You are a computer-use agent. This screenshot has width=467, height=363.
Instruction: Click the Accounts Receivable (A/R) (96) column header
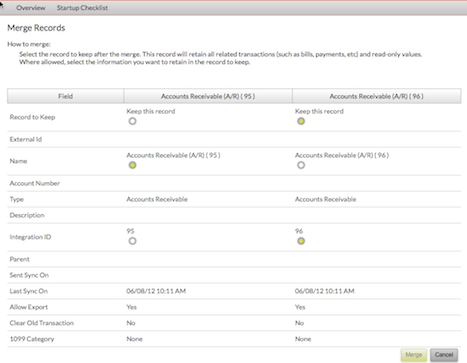(377, 96)
